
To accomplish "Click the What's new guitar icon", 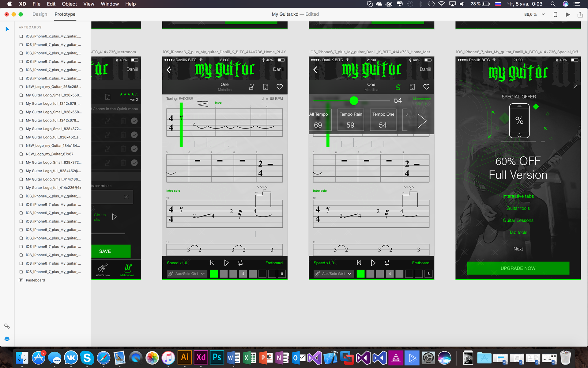I will pyautogui.click(x=103, y=268).
